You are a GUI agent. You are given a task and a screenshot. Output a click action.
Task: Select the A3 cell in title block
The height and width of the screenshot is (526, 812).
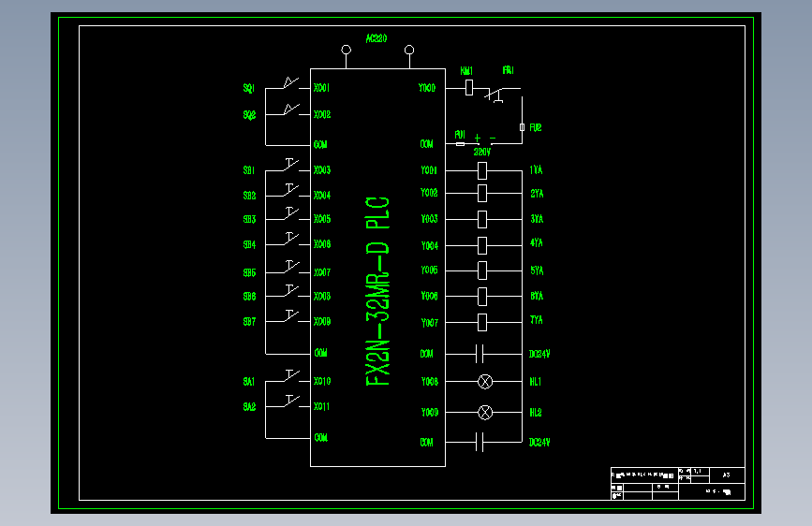click(727, 475)
